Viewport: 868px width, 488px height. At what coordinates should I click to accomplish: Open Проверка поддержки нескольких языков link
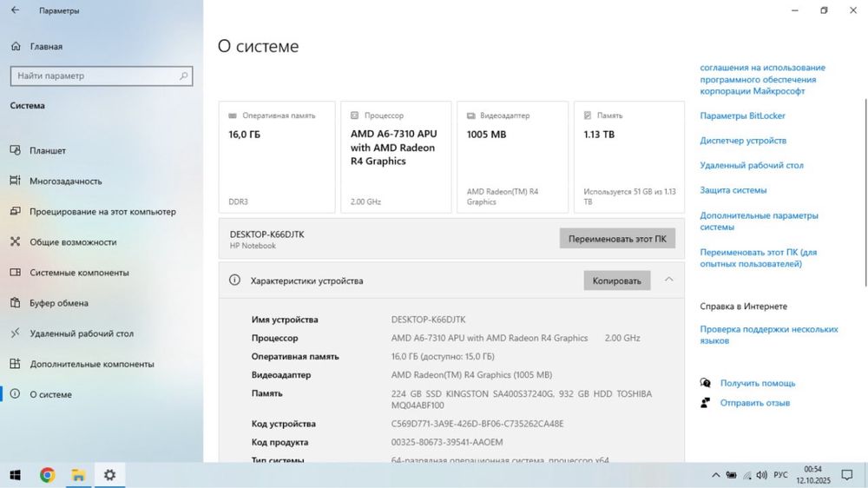tap(769, 334)
